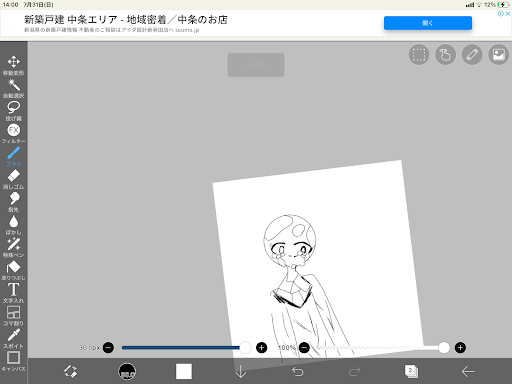Screen dimensions: 512x384
Task: Select the Smudge (指先) tool
Action: [x=13, y=202]
